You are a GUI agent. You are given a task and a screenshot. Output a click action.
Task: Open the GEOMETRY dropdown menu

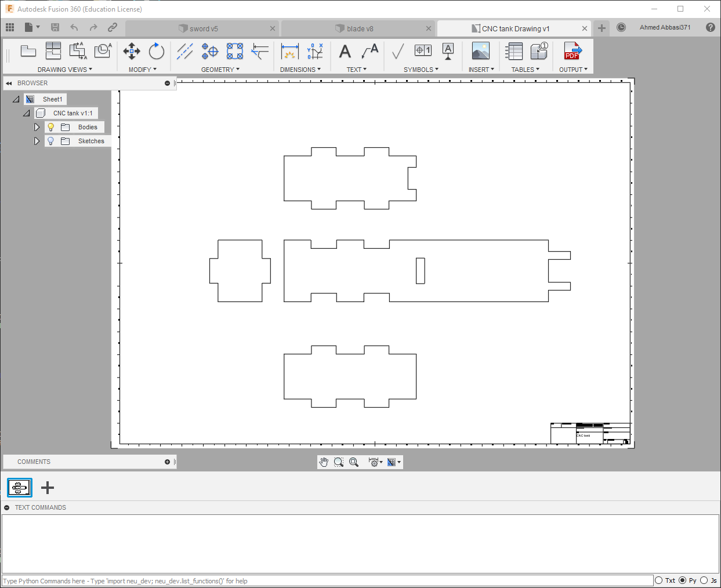tap(220, 70)
